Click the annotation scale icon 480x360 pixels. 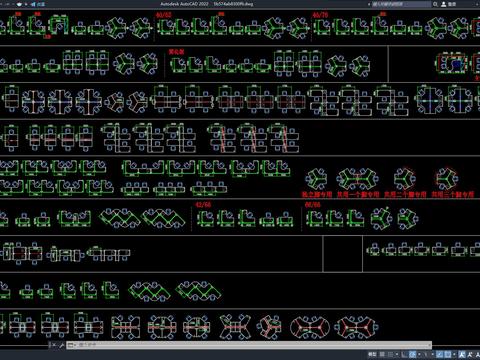(462, 354)
